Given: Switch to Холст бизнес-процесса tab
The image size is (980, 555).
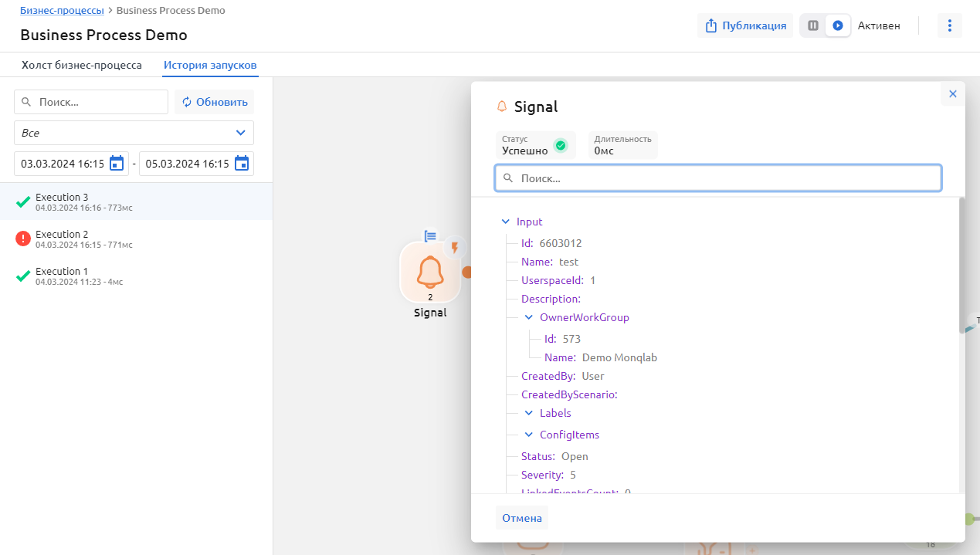Looking at the screenshot, I should 82,65.
